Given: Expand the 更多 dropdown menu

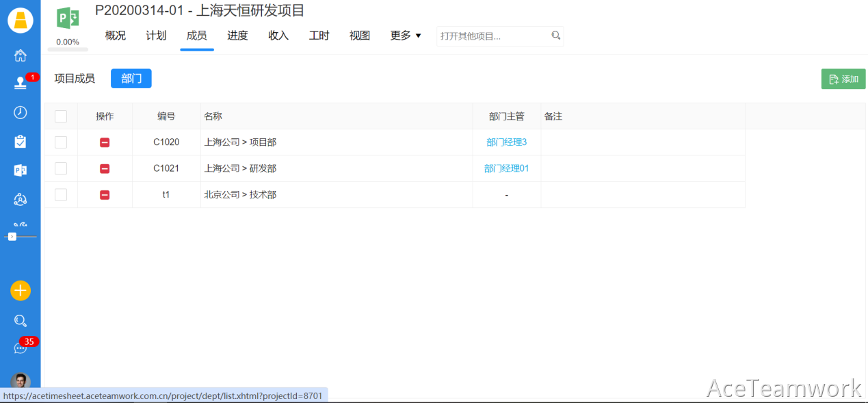Looking at the screenshot, I should click(x=406, y=36).
